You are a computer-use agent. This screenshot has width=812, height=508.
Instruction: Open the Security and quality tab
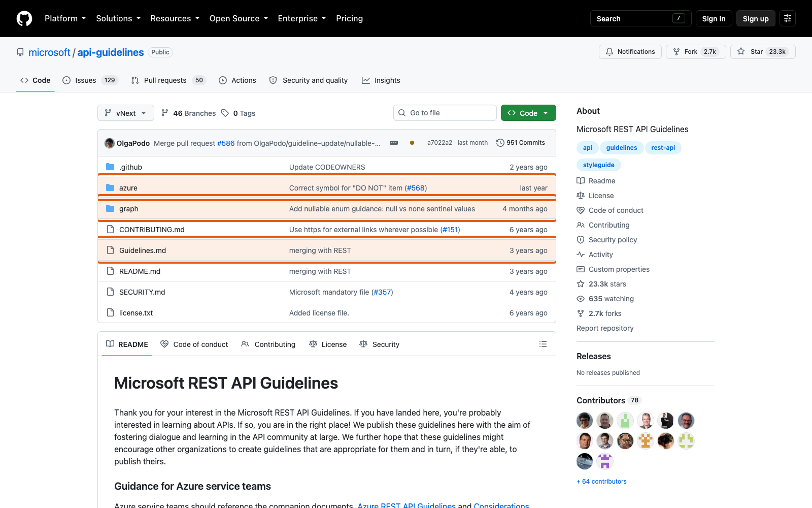(308, 80)
